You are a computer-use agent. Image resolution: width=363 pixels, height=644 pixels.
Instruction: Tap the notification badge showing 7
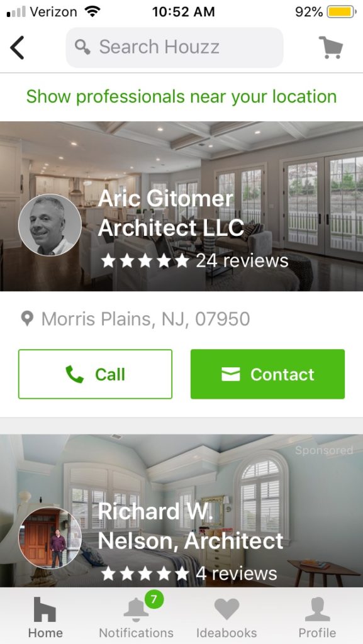click(154, 599)
